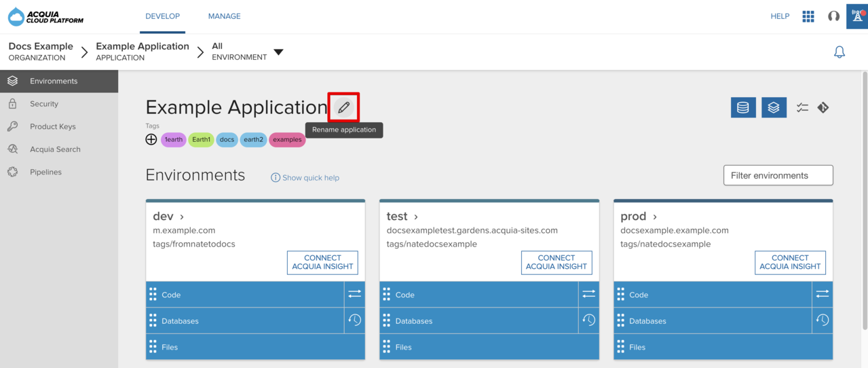Screen dimensions: 868x368
Task: Open the HELP link
Action: [780, 16]
